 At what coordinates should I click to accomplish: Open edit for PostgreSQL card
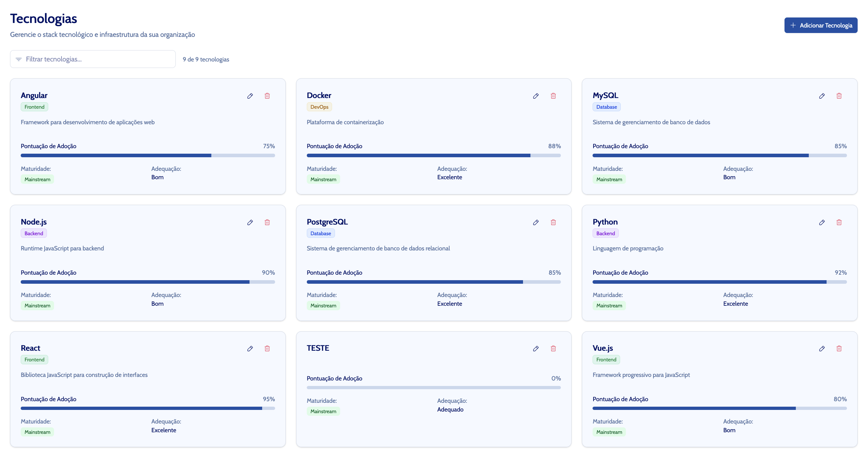pos(536,222)
